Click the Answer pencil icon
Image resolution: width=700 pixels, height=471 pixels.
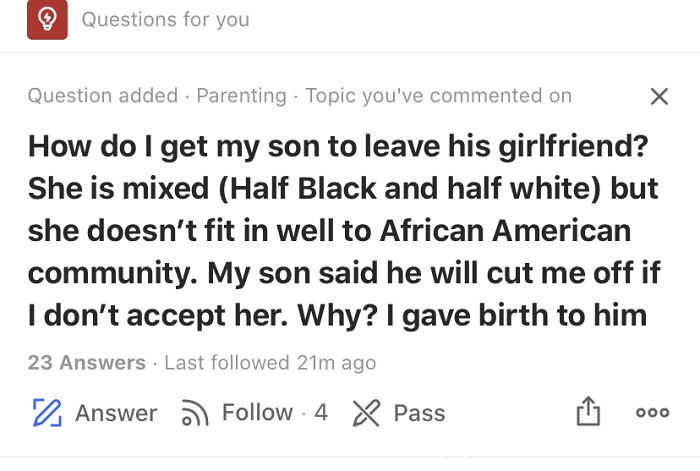[44, 413]
